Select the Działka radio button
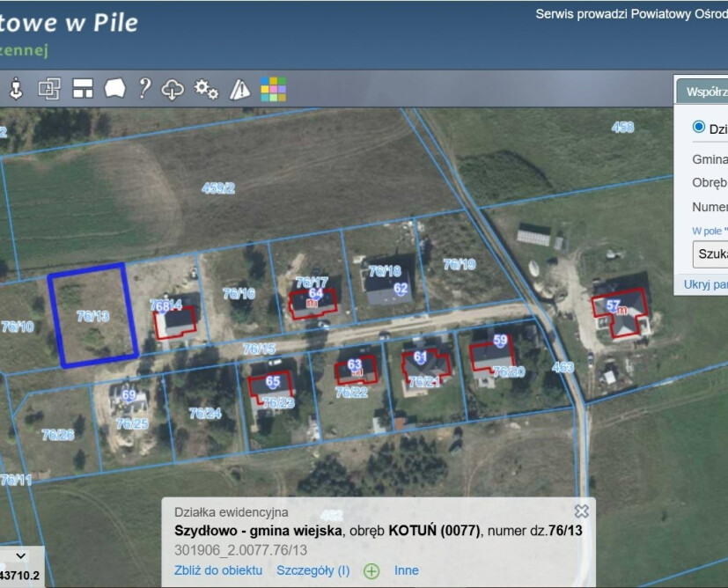The height and width of the screenshot is (588, 728). pos(699,127)
